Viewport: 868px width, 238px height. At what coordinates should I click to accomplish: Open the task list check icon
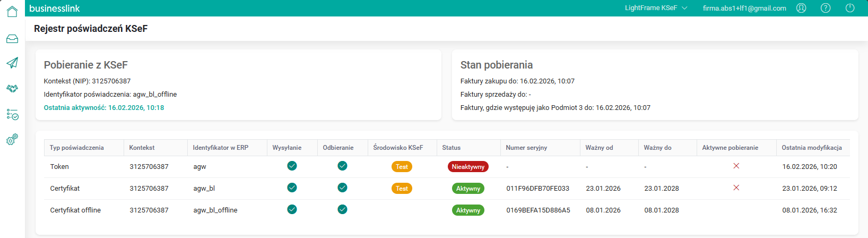[x=12, y=114]
